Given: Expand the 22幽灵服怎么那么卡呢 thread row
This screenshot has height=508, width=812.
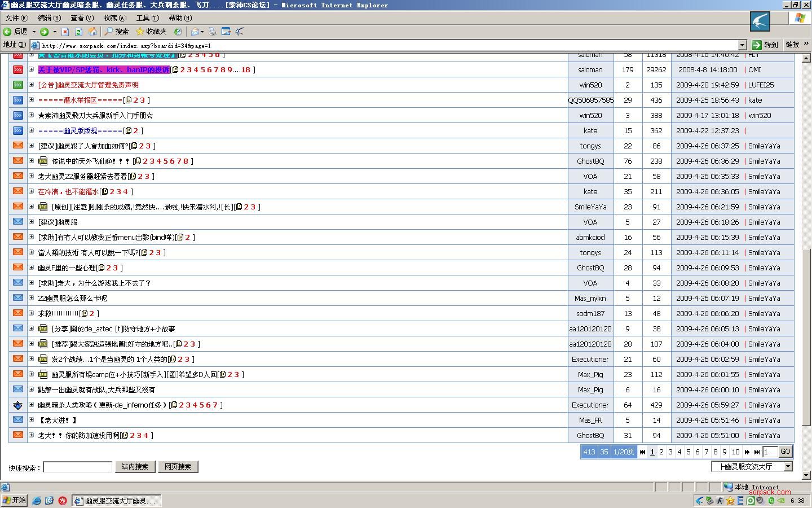Looking at the screenshot, I should pyautogui.click(x=32, y=298).
